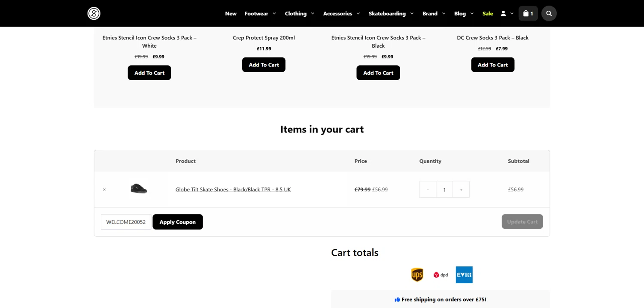
Task: Open search with the magnifier icon
Action: 549,13
